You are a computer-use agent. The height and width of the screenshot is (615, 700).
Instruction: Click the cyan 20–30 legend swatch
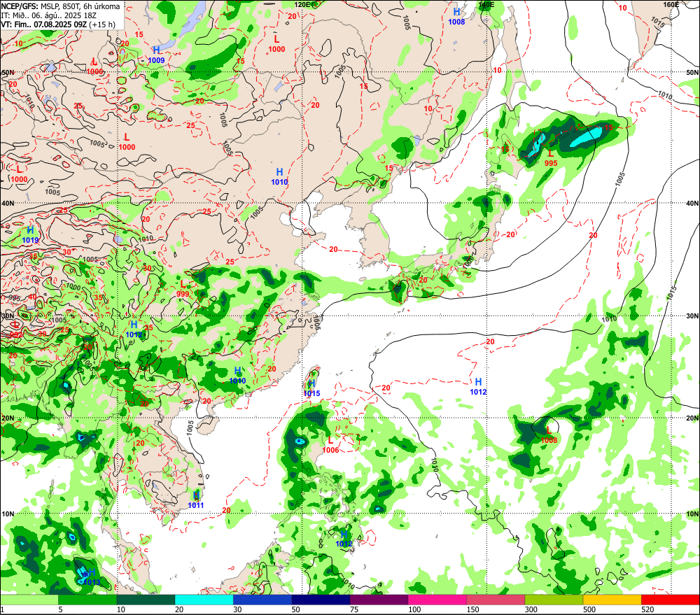click(204, 600)
